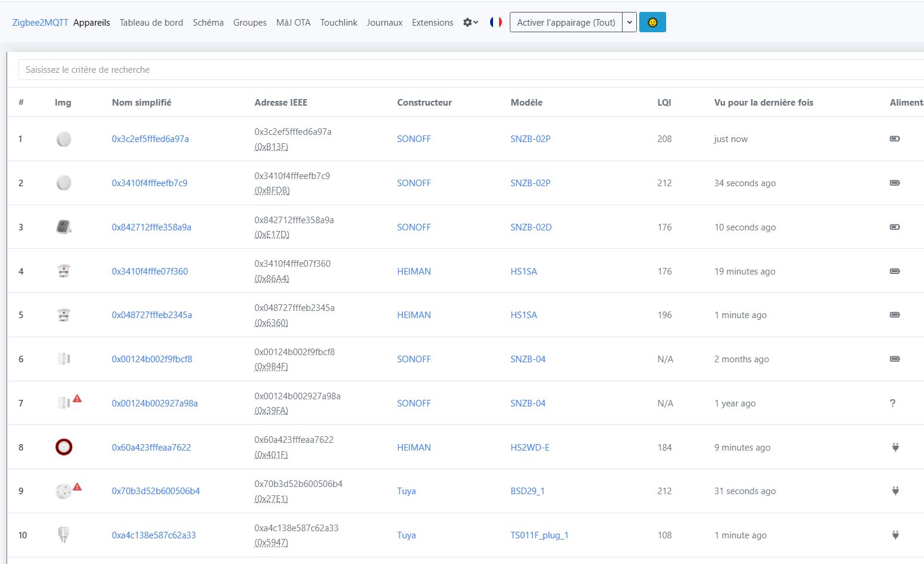This screenshot has height=564, width=924.
Task: Expand the pairing dropdown arrow
Action: click(629, 23)
